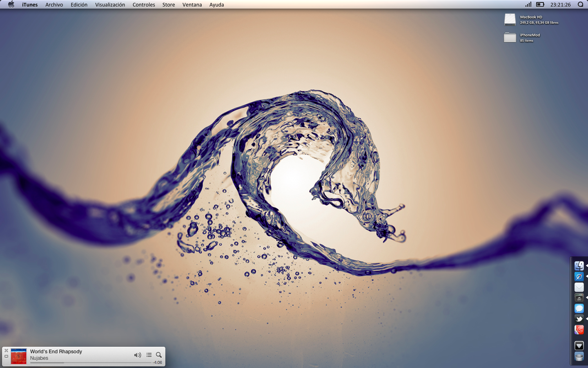The height and width of the screenshot is (368, 588).
Task: Show the Up Next list in mini player
Action: point(149,355)
